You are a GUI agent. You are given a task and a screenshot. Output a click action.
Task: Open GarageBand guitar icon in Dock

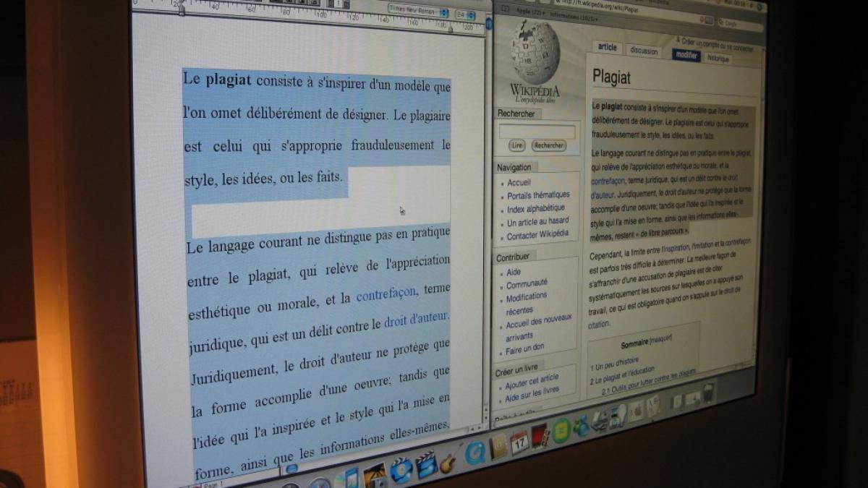pyautogui.click(x=448, y=461)
